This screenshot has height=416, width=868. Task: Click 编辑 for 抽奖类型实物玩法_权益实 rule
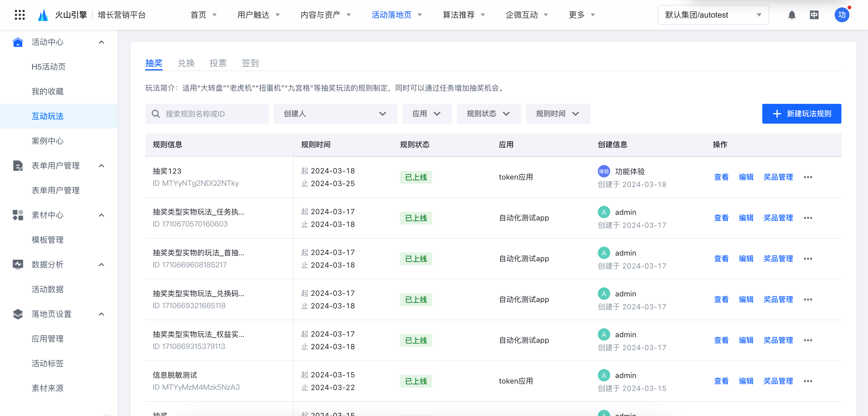(746, 340)
